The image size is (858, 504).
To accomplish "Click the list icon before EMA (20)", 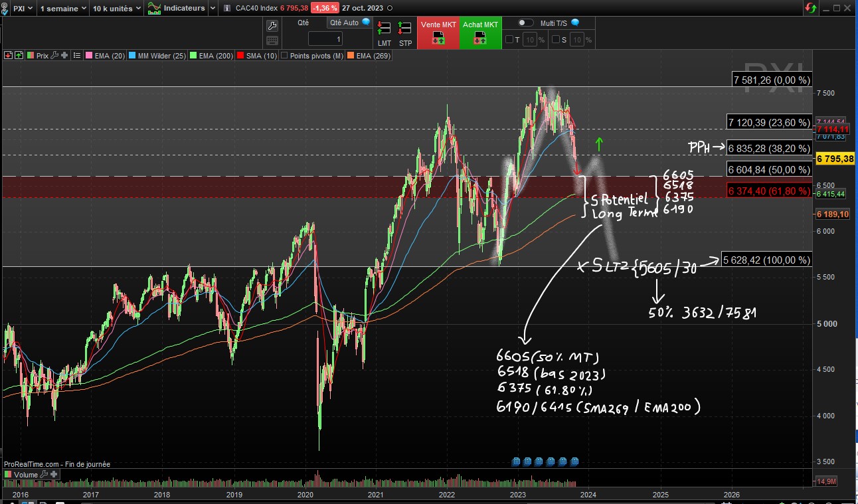I will [x=78, y=56].
